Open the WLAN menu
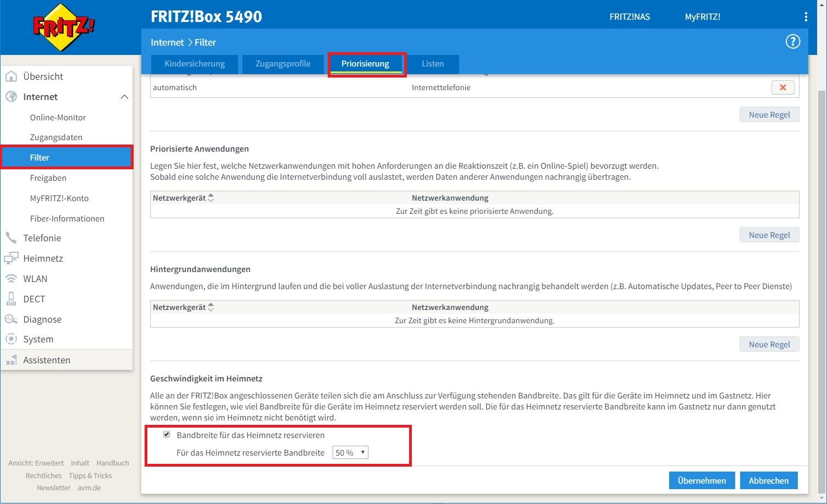The image size is (827, 504). (x=35, y=279)
